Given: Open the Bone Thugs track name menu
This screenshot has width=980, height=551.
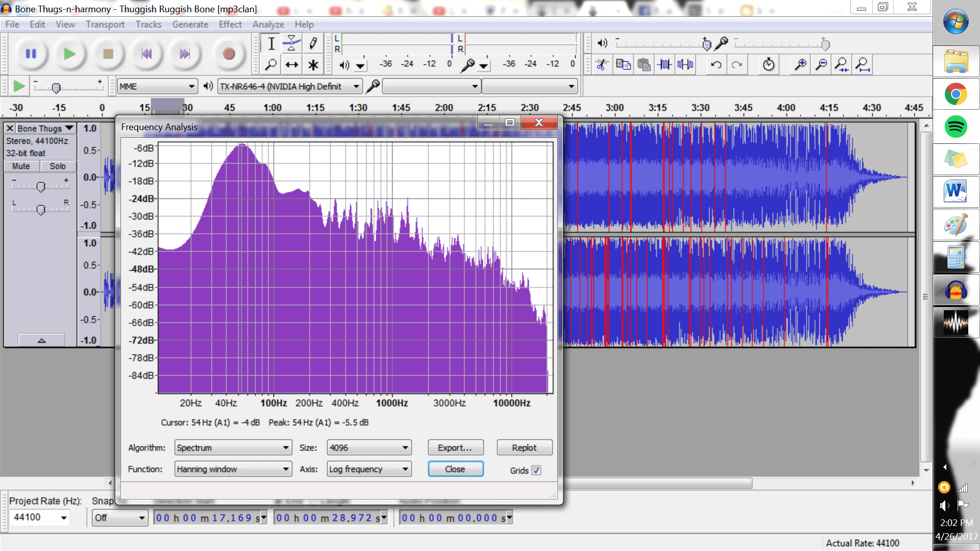Looking at the screenshot, I should 45,129.
